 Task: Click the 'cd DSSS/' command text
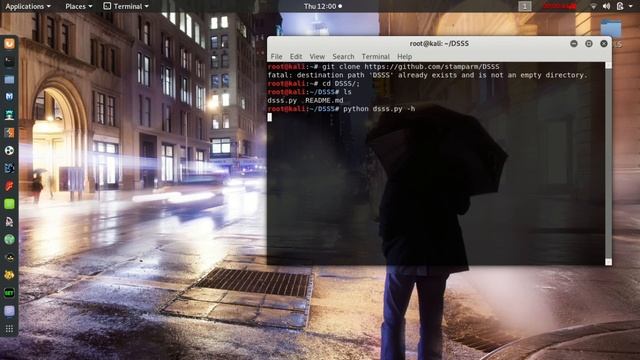pyautogui.click(x=341, y=83)
